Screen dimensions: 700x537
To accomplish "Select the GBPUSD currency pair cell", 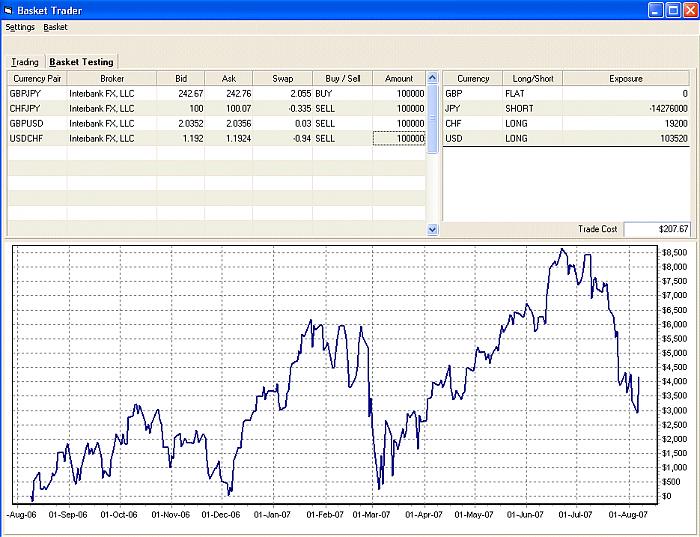I will click(37, 124).
